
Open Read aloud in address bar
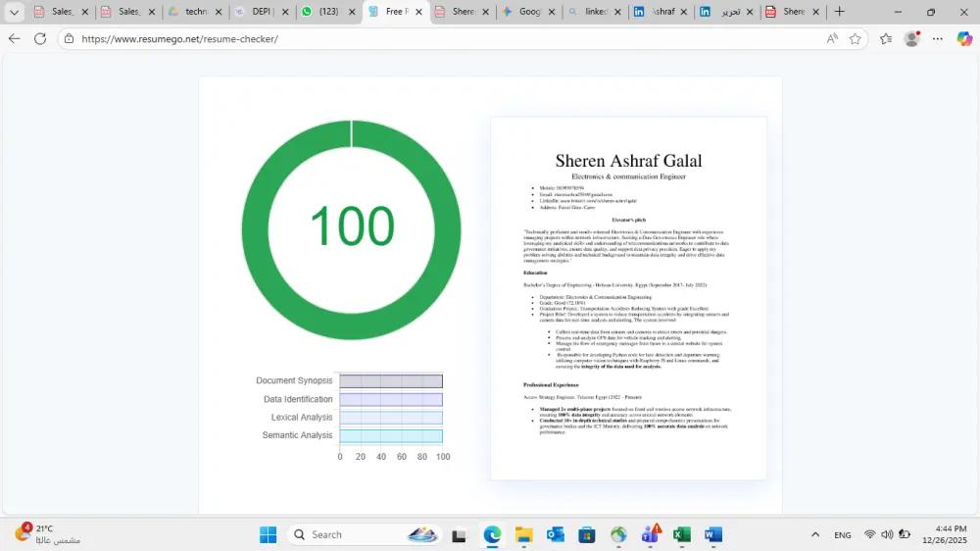[x=832, y=39]
